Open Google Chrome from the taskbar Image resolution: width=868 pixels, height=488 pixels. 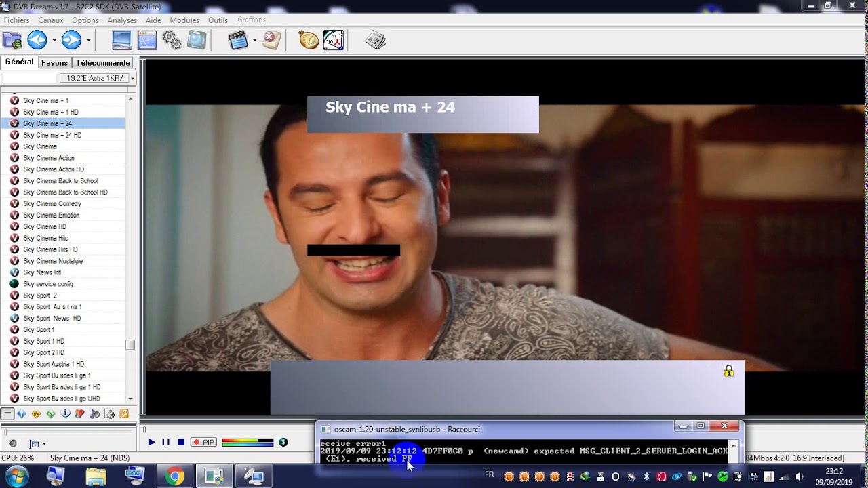(x=174, y=476)
